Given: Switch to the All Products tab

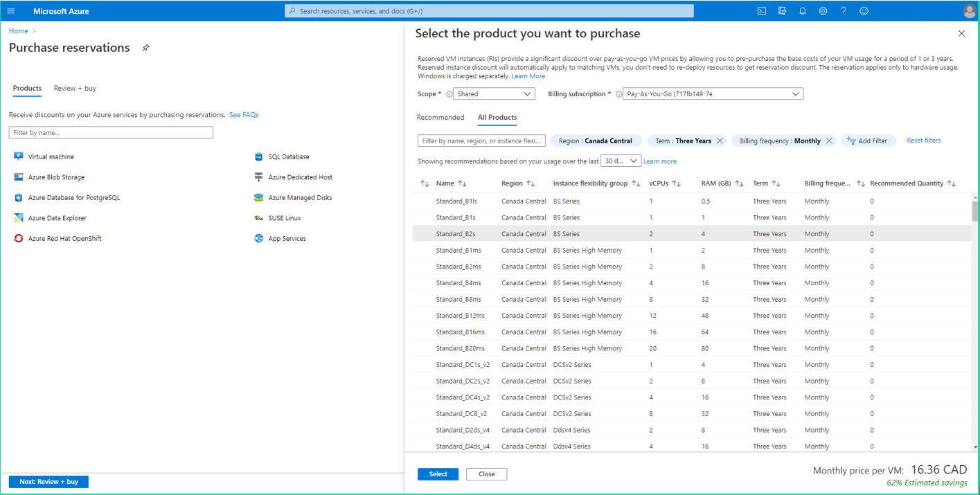Looking at the screenshot, I should click(x=497, y=118).
